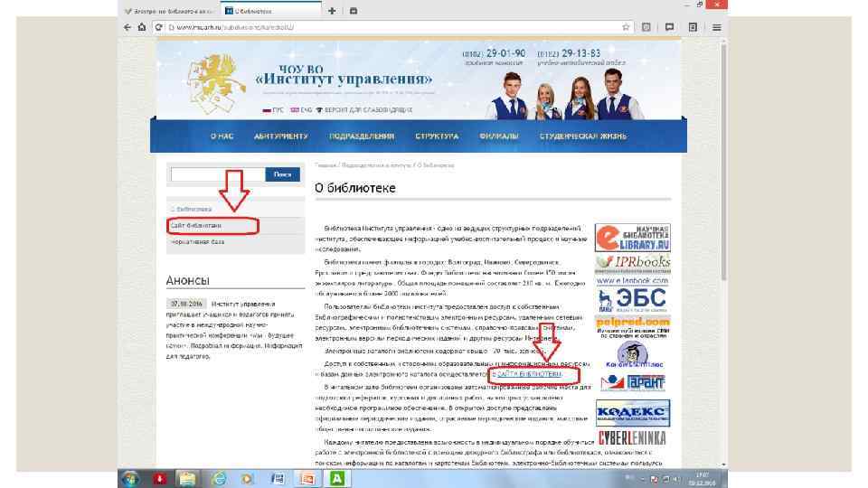The height and width of the screenshot is (488, 868).
Task: Open the CyberLeninka banner
Action: pyautogui.click(x=632, y=439)
